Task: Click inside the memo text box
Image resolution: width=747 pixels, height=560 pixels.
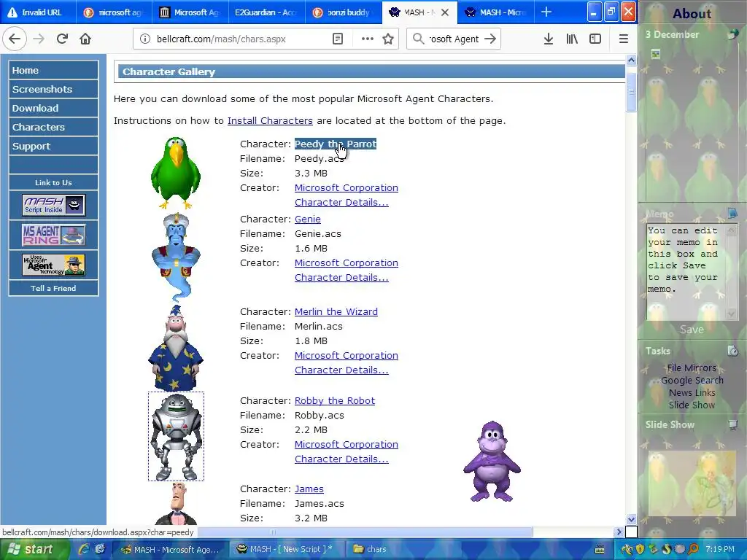Action: [685, 272]
